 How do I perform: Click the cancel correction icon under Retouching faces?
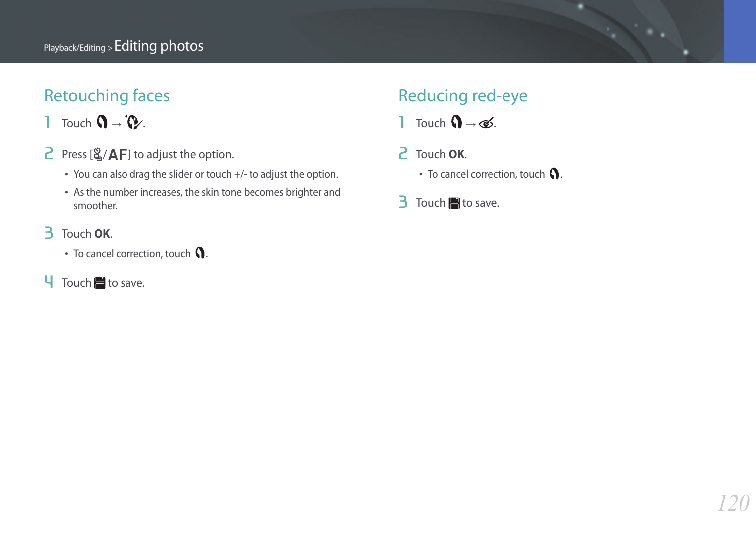pos(200,253)
